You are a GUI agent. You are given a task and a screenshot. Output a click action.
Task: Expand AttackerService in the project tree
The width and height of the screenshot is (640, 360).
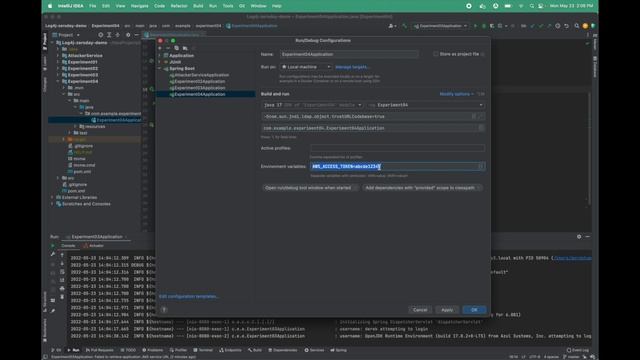click(x=58, y=56)
